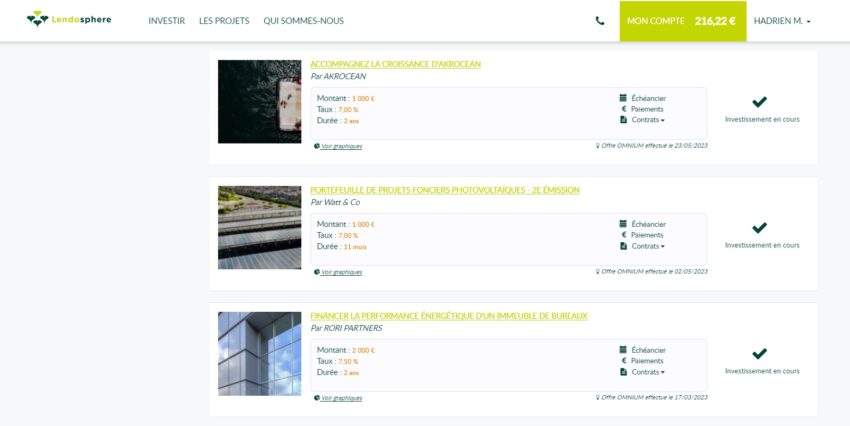Open Paiements euro icon for Akrocean
The width and height of the screenshot is (850, 426).
pos(623,109)
